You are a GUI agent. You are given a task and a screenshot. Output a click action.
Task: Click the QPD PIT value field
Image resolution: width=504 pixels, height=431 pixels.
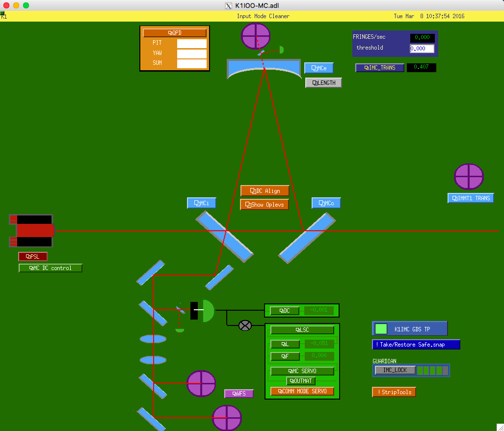[191, 43]
